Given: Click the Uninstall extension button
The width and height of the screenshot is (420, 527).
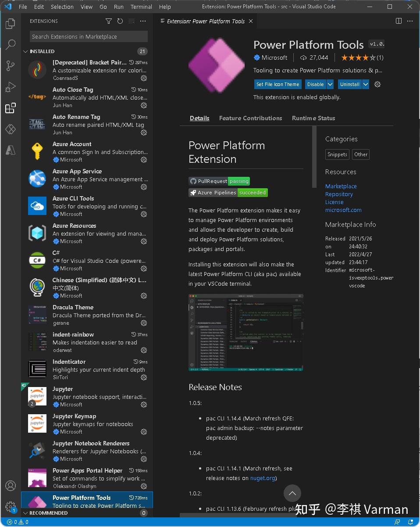Looking at the screenshot, I should (x=349, y=84).
